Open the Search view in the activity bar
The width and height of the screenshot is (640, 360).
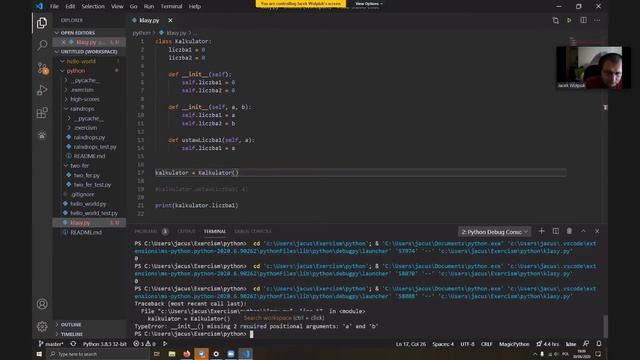[x=42, y=45]
